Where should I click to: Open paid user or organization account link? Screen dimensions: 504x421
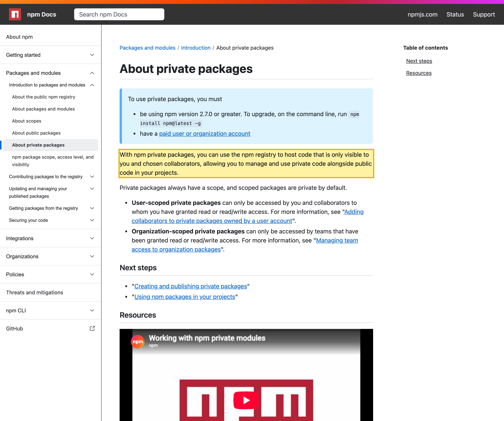tap(204, 134)
